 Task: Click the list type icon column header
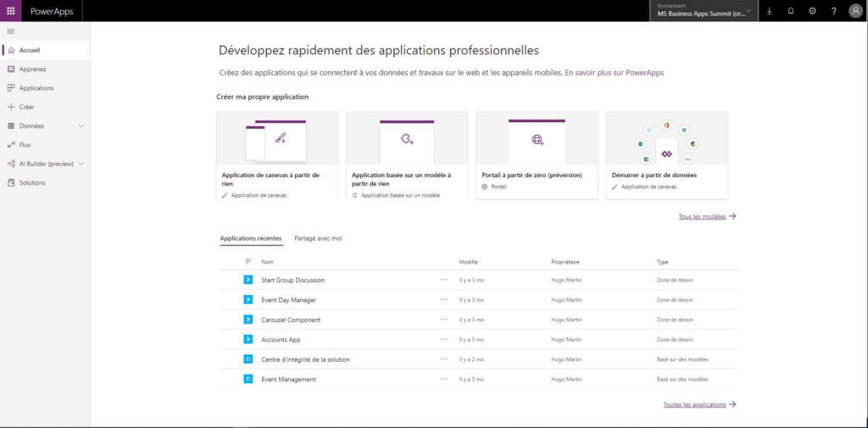[248, 261]
